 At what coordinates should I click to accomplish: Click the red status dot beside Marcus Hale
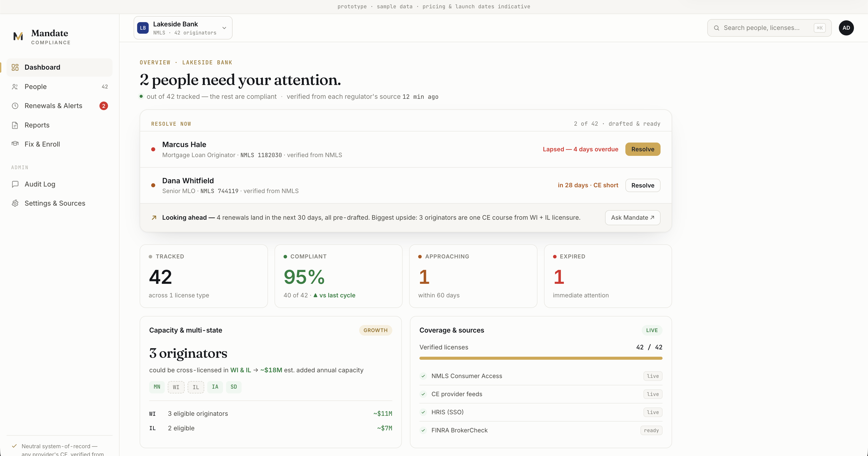pyautogui.click(x=153, y=149)
